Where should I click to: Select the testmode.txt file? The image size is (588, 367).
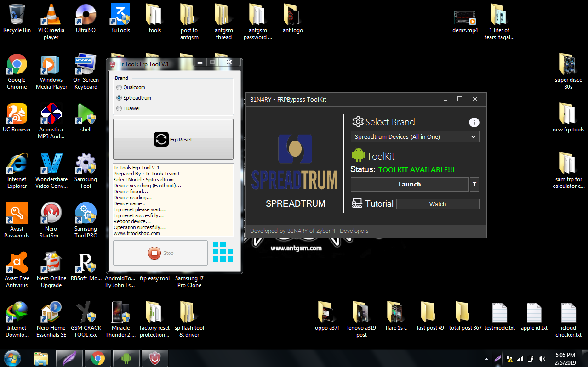click(499, 316)
